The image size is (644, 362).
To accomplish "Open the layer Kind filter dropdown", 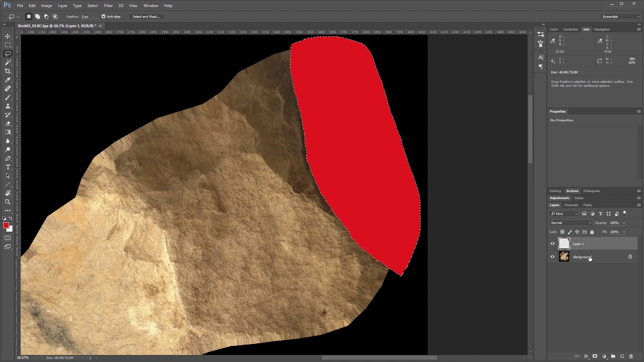I will point(565,214).
